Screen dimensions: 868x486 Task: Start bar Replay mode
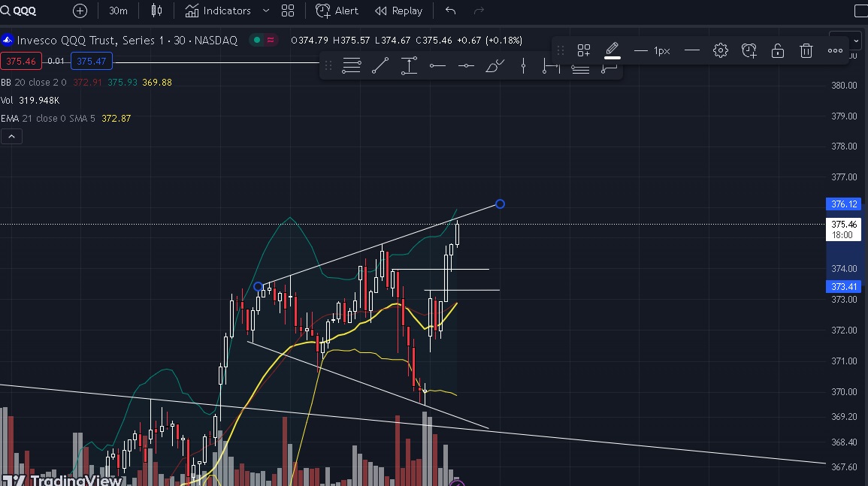point(398,11)
